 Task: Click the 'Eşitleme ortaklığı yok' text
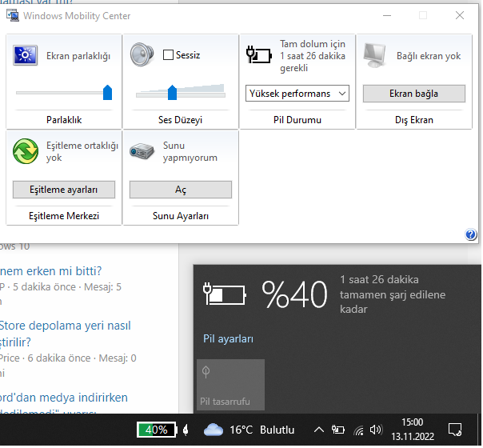coord(82,152)
